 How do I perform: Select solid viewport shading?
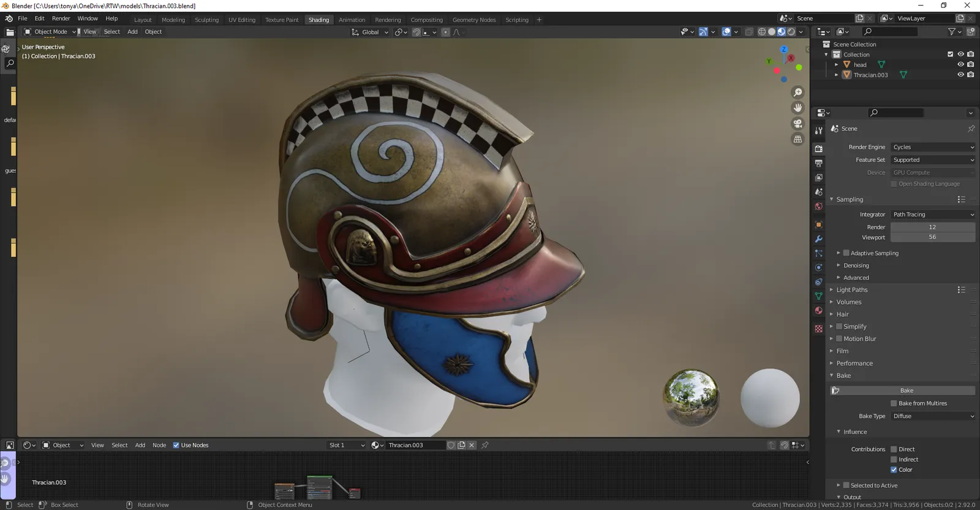pyautogui.click(x=772, y=32)
